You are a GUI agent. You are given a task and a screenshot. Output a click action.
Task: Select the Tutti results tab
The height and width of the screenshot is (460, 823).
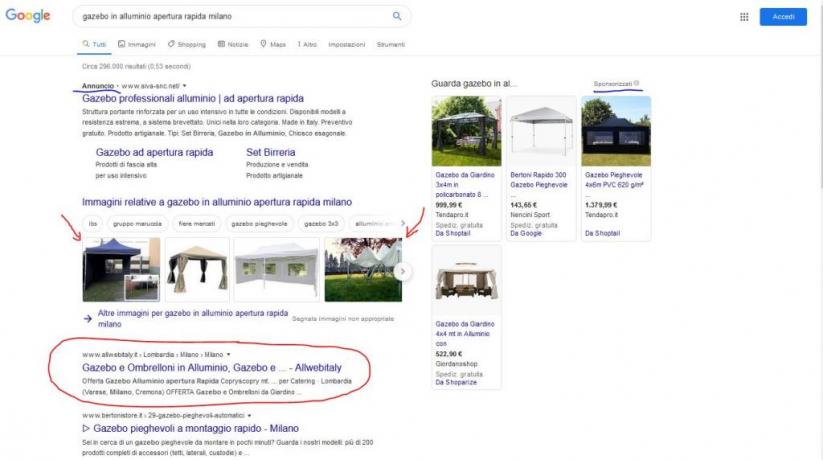coord(94,44)
